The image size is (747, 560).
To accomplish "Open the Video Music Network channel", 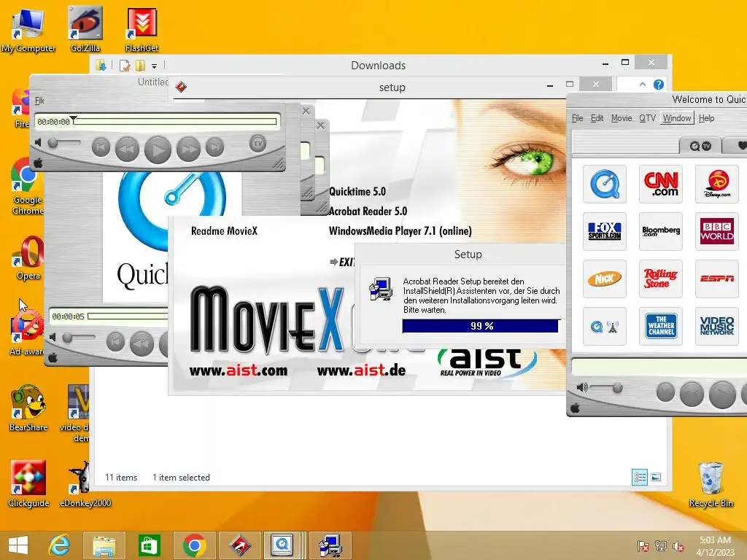I will click(717, 326).
